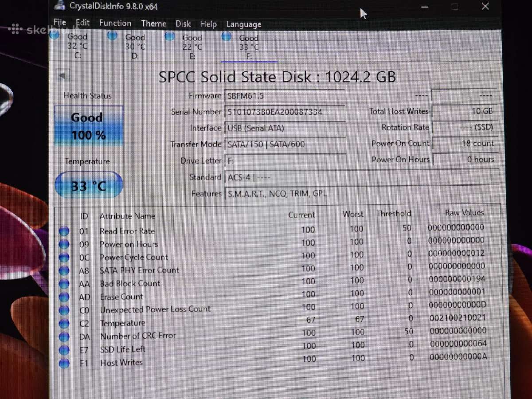Click the Raw Values column header
Screen dimensions: 532x399
pos(465,213)
